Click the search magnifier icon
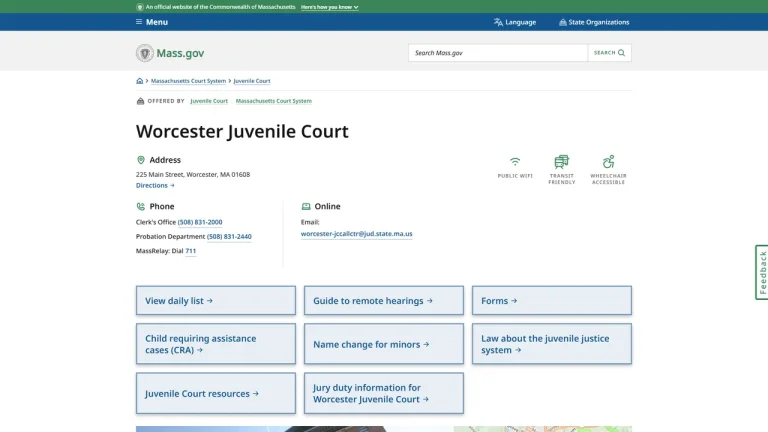The width and height of the screenshot is (768, 432). pos(622,53)
